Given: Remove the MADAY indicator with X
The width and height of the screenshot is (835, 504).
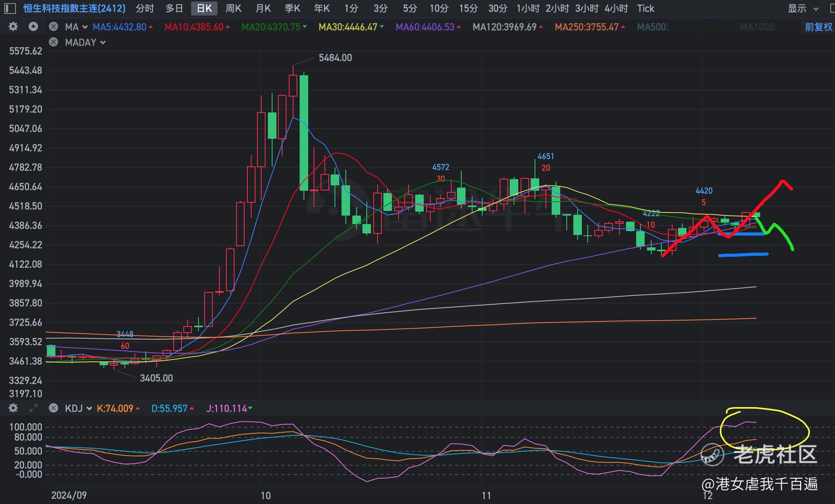Looking at the screenshot, I should pos(53,42).
